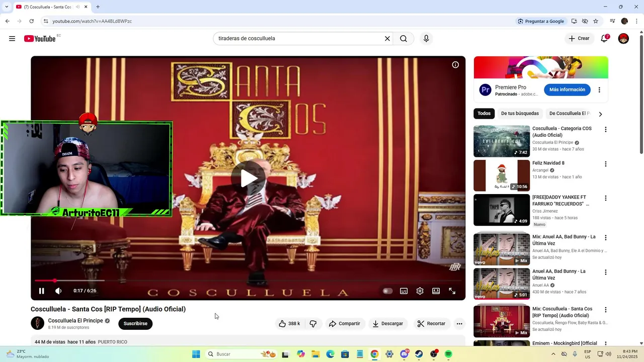Open Discord from the taskbar

(x=404, y=354)
